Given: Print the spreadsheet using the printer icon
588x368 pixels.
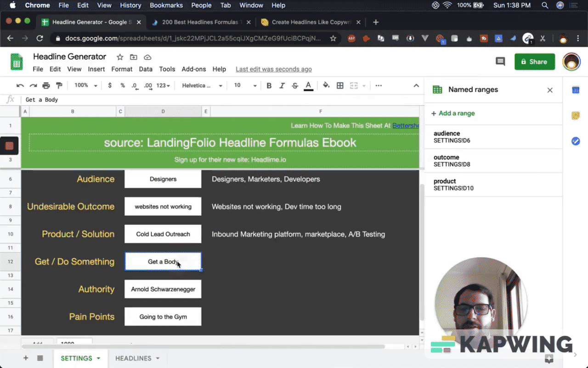Looking at the screenshot, I should 46,86.
